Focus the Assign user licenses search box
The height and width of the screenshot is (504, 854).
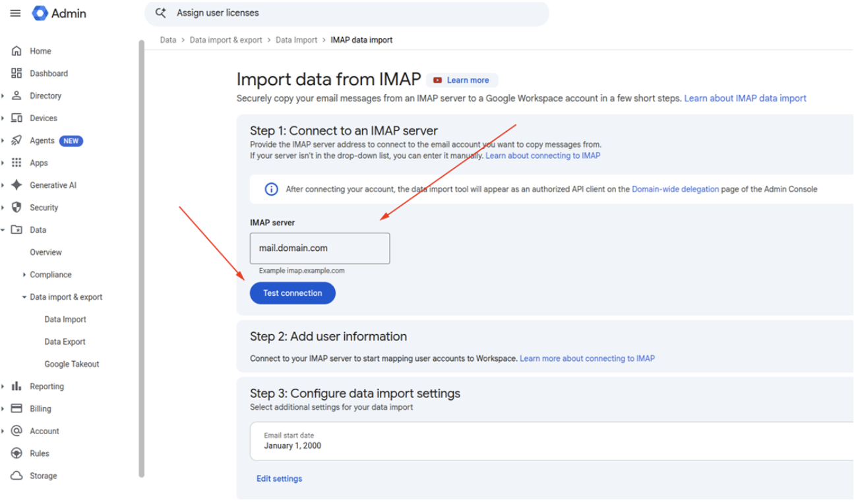pyautogui.click(x=347, y=13)
